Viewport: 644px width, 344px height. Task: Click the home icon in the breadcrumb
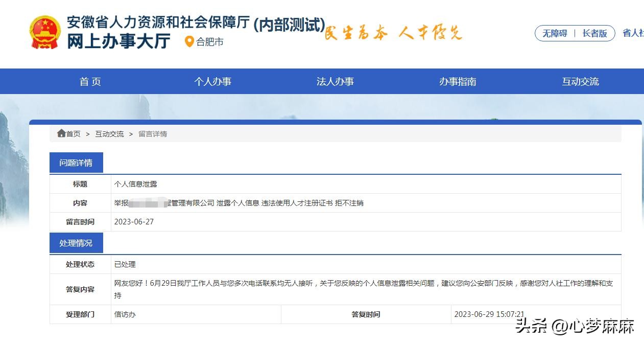[61, 133]
